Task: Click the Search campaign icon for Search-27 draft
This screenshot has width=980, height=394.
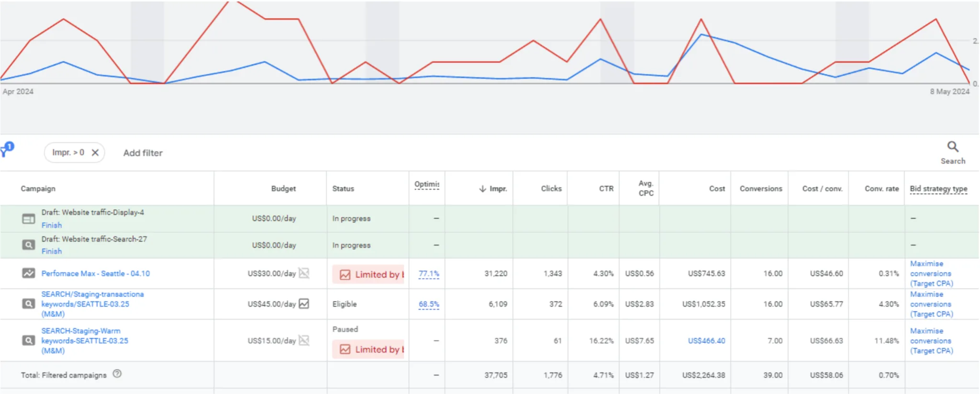Action: [x=29, y=245]
